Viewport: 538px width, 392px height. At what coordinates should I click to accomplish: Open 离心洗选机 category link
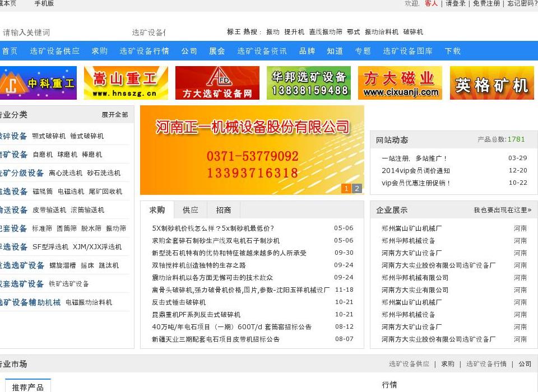[x=66, y=173]
